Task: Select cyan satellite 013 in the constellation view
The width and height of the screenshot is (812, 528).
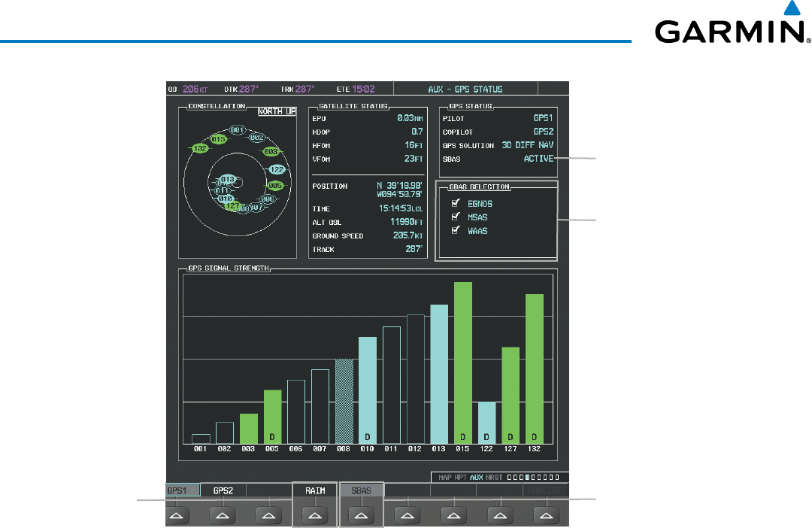Action: pos(228,179)
